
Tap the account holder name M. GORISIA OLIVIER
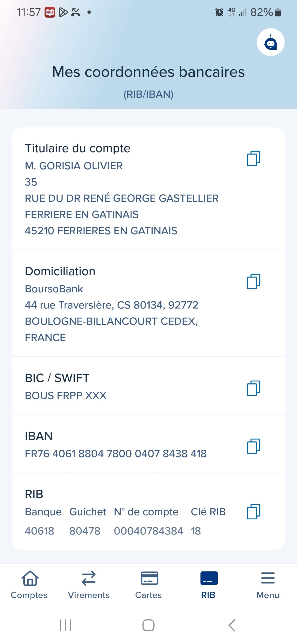tap(74, 166)
